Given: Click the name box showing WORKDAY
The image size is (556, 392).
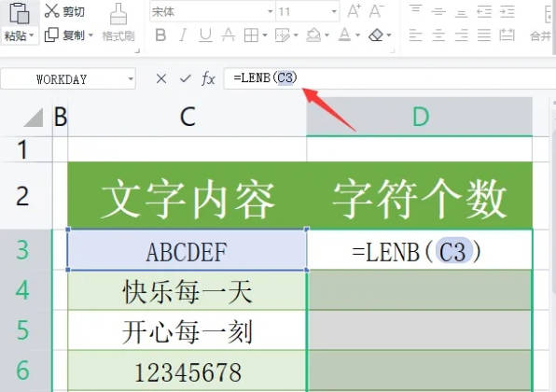Looking at the screenshot, I should pos(62,78).
